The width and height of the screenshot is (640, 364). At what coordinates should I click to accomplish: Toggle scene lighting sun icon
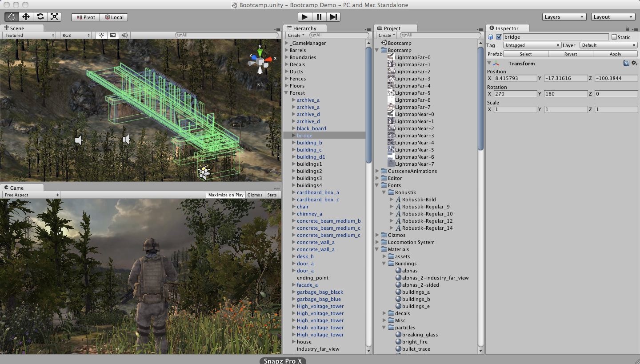[x=102, y=35]
